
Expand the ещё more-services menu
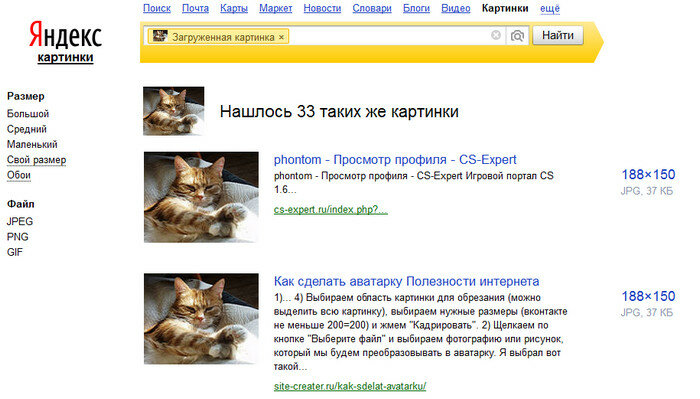coord(550,8)
